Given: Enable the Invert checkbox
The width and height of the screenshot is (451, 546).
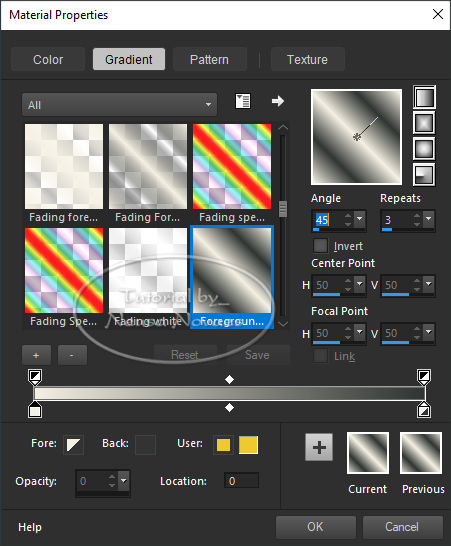Looking at the screenshot, I should coord(320,245).
